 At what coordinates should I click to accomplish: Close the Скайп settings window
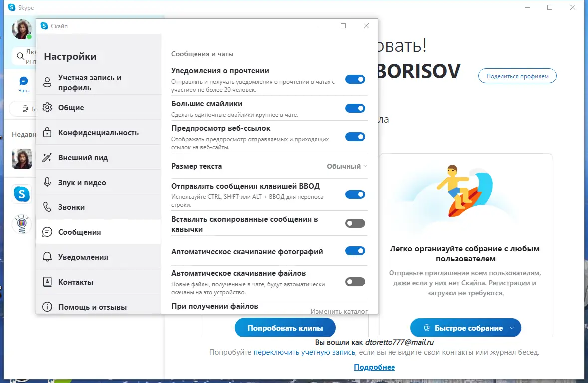pyautogui.click(x=366, y=26)
